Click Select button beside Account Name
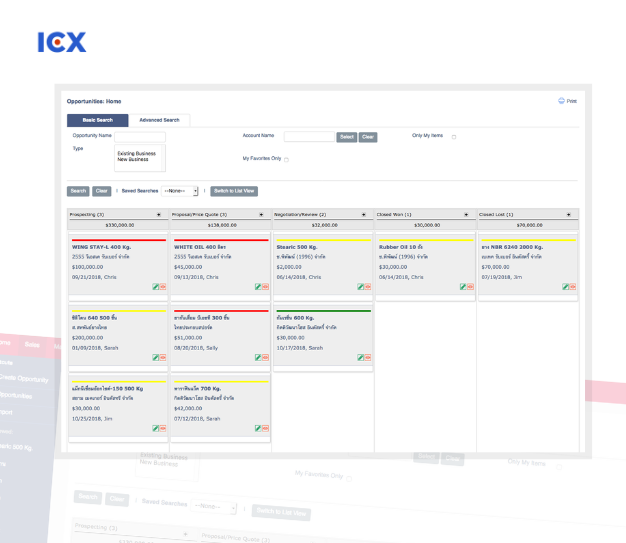Image resolution: width=626 pixels, height=543 pixels. point(346,137)
